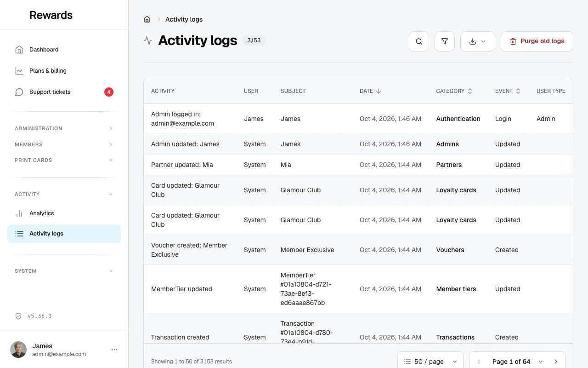The image size is (588, 368).
Task: Sort the table by Event column
Action: point(508,91)
